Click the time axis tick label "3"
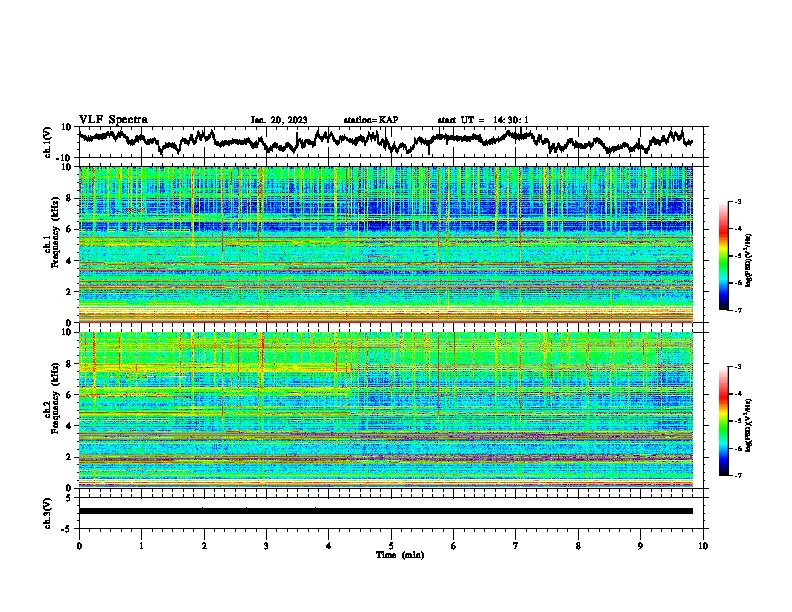Image resolution: width=792 pixels, height=612 pixels. 266,546
